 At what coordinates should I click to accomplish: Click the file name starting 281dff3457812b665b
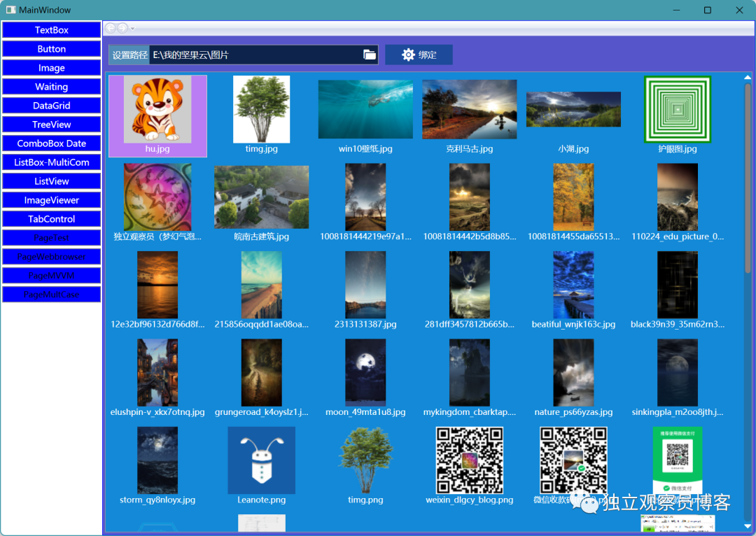point(470,325)
